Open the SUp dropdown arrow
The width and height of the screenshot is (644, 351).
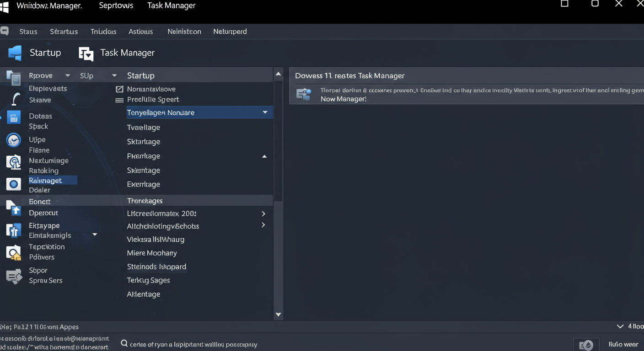pyautogui.click(x=114, y=75)
